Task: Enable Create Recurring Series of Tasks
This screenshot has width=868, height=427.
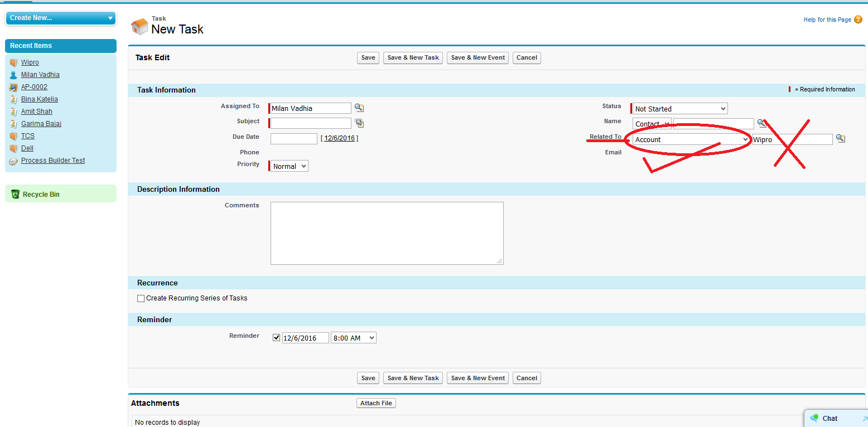Action: pos(141,298)
